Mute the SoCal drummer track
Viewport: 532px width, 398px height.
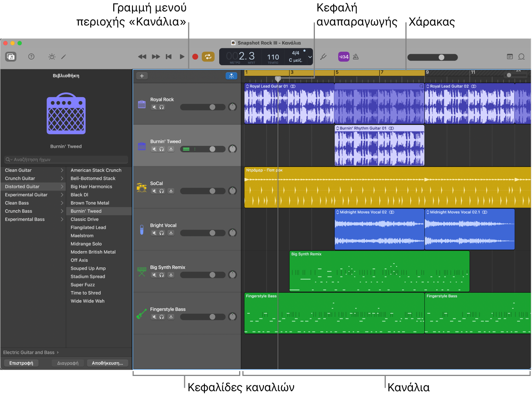[154, 191]
